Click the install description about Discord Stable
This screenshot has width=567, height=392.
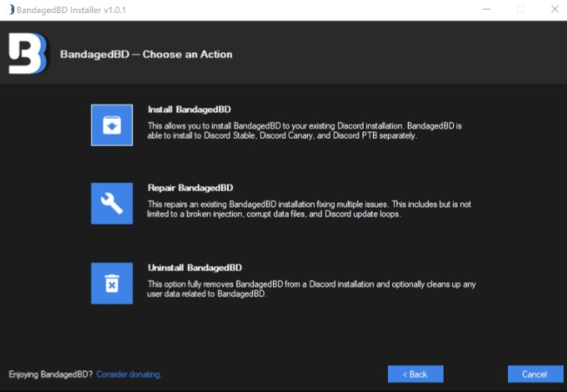click(x=304, y=130)
